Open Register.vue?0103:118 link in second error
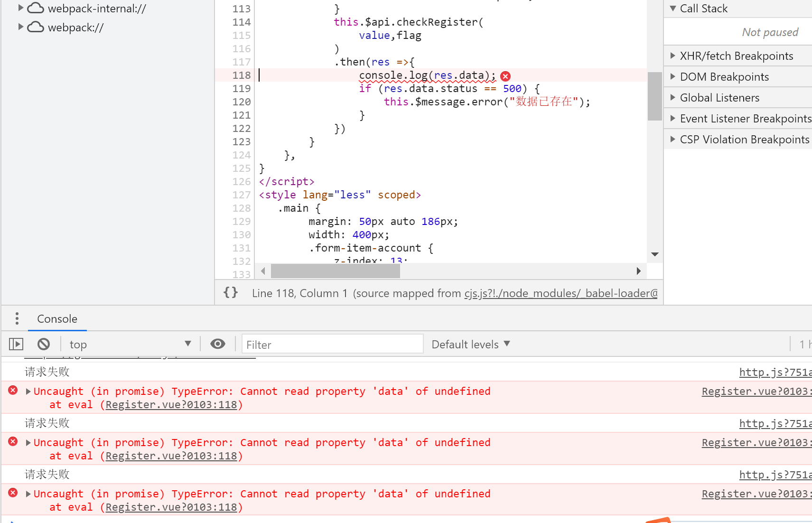 [x=171, y=456]
